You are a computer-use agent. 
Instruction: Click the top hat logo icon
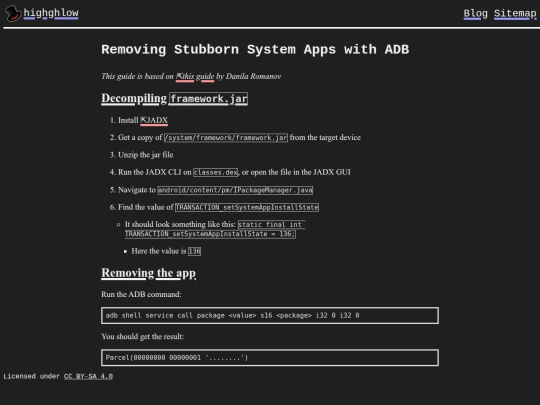point(13,13)
